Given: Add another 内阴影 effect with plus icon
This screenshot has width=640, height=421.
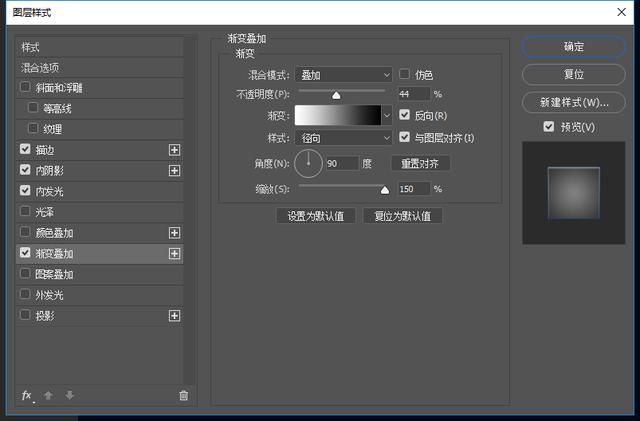Looking at the screenshot, I should (174, 171).
